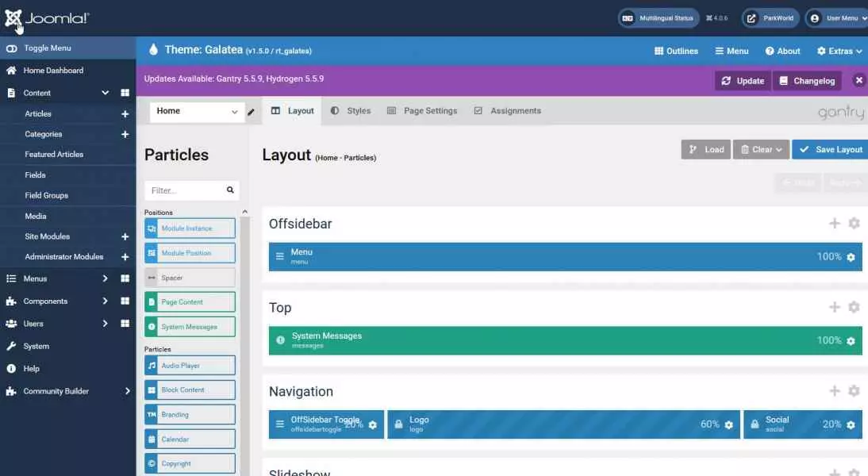The height and width of the screenshot is (476, 868).
Task: Open Menus dashboard grid icon
Action: tap(125, 278)
